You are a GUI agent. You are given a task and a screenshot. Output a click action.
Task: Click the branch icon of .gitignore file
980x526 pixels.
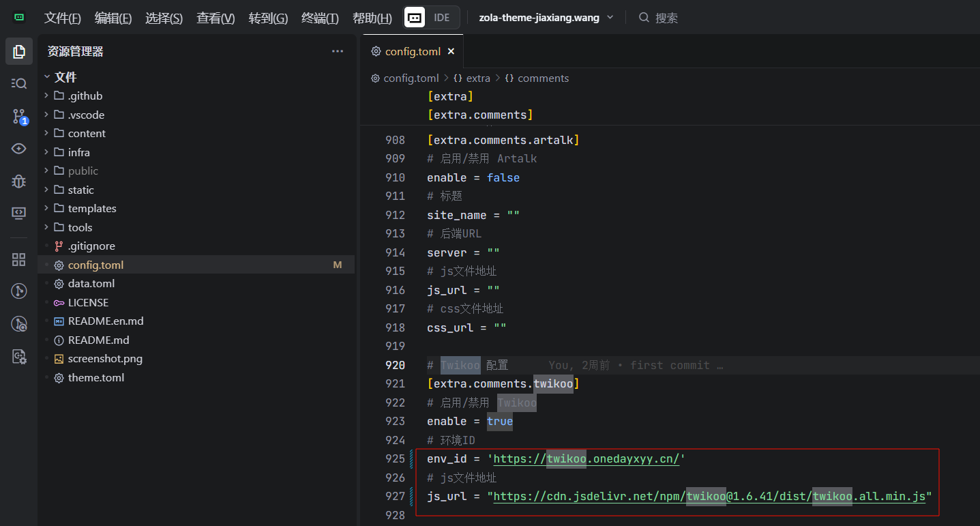(59, 246)
